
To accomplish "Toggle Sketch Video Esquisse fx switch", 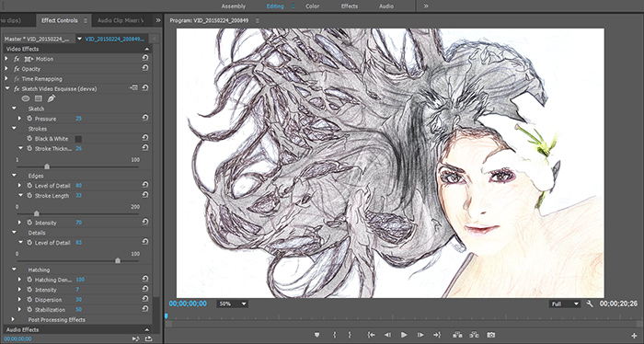I will [x=17, y=88].
